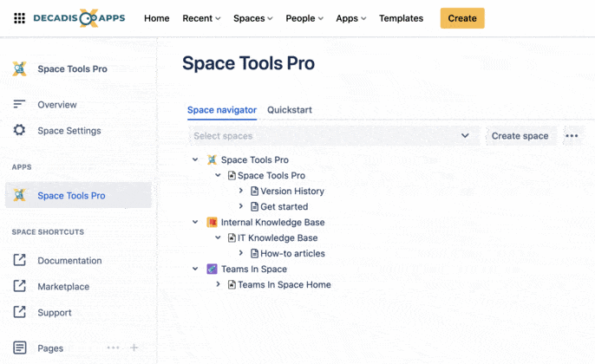Screen dimensions: 595x364
Task: Open the Overview sidebar link
Action: point(57,105)
